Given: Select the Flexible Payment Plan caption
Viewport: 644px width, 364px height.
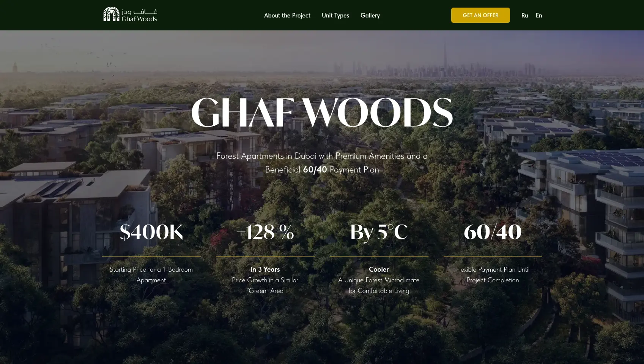Looking at the screenshot, I should 492,275.
